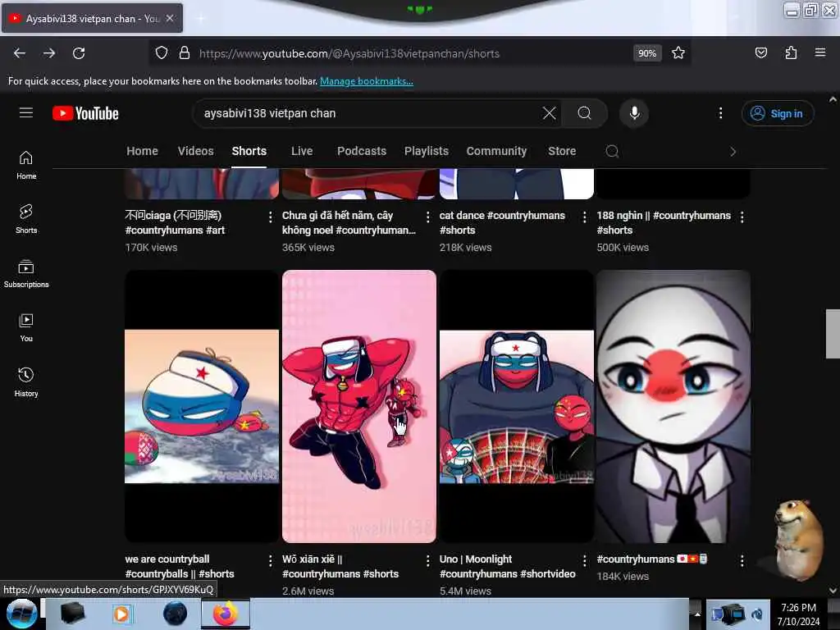840x630 pixels.
Task: Open Home in the left sidebar
Action: click(x=26, y=165)
